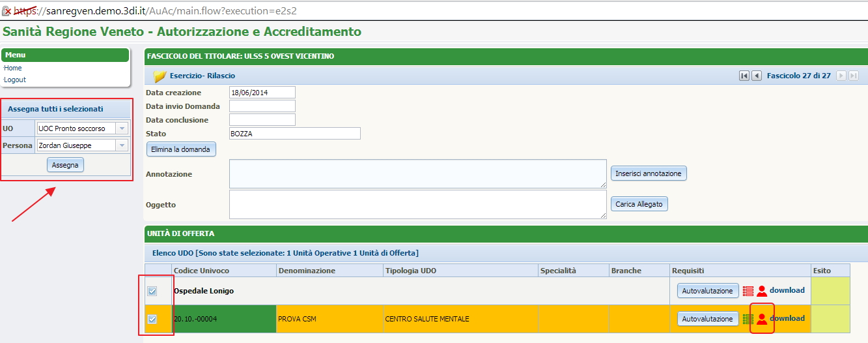Uncheck the Ospedale Lonigo row checkbox

(x=152, y=291)
